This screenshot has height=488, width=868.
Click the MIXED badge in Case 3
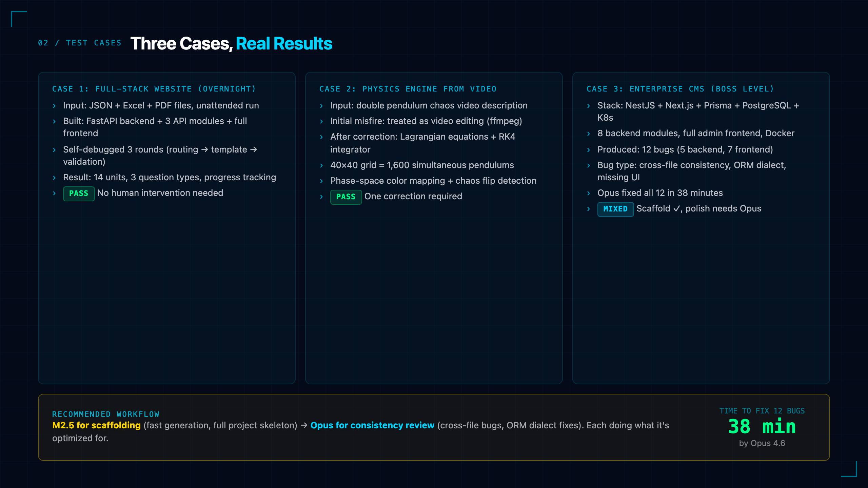point(615,209)
